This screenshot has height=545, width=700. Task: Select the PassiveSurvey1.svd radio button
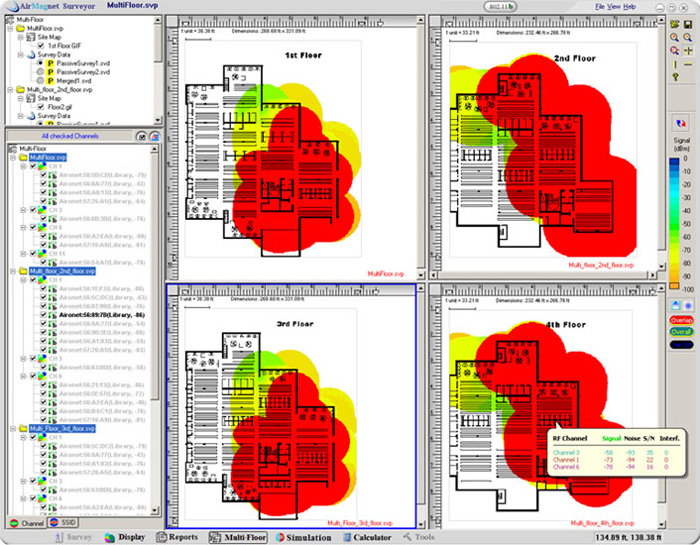[x=41, y=62]
